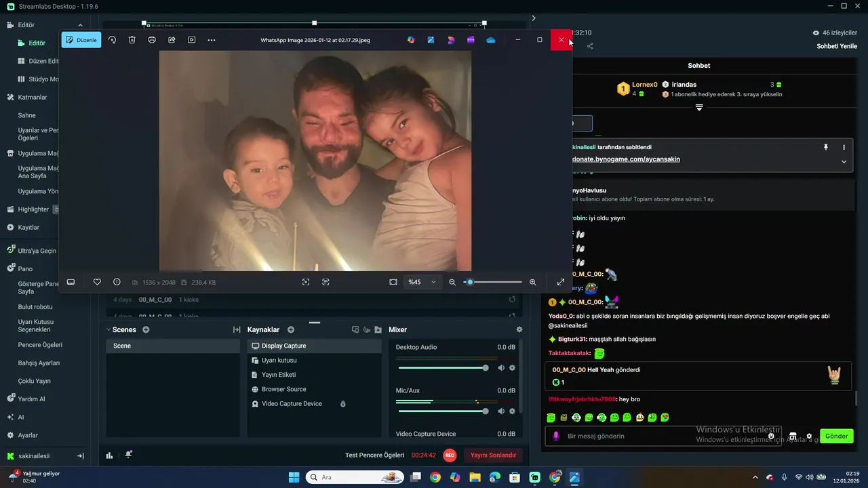Screen dimensions: 868x488
Task: Rotate the image in Photos viewer
Action: 113,40
